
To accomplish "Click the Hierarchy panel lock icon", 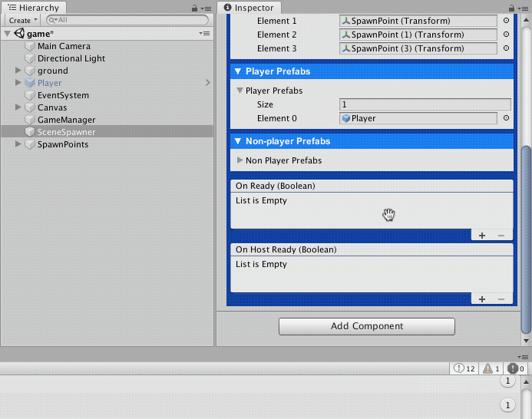I will (x=196, y=8).
